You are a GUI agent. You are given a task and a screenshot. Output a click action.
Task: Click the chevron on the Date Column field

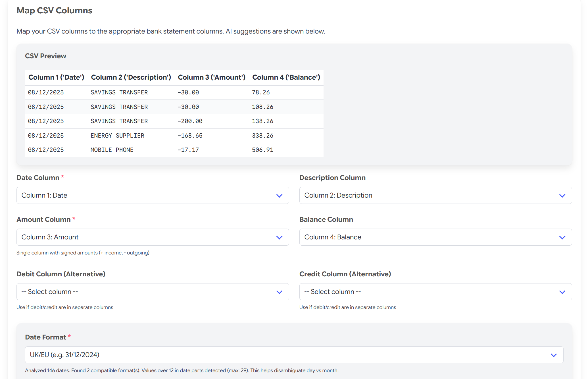coord(279,195)
